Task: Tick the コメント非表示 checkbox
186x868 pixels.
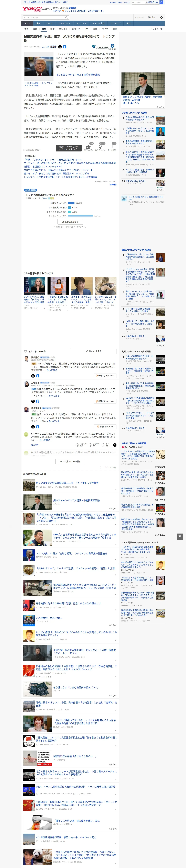Action: coord(102,467)
